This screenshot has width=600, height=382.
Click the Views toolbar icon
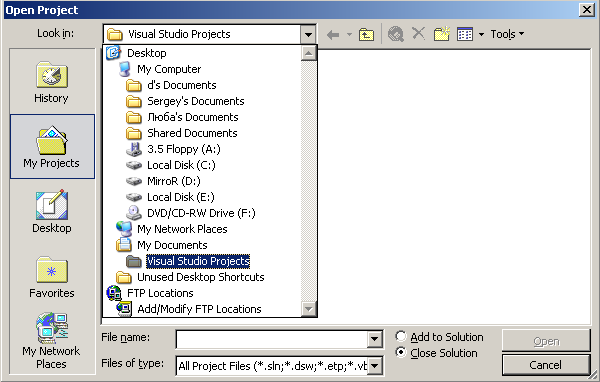point(465,34)
